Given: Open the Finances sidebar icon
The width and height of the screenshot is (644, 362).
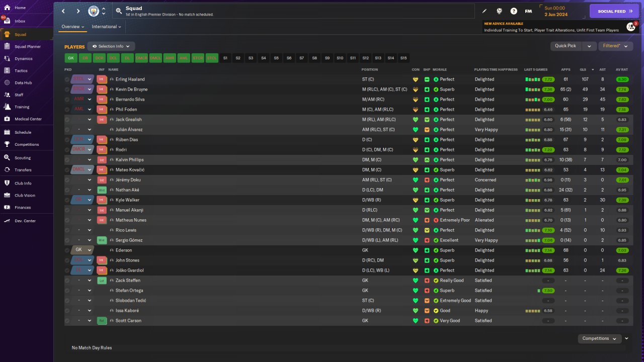Looking at the screenshot, I should (7, 208).
